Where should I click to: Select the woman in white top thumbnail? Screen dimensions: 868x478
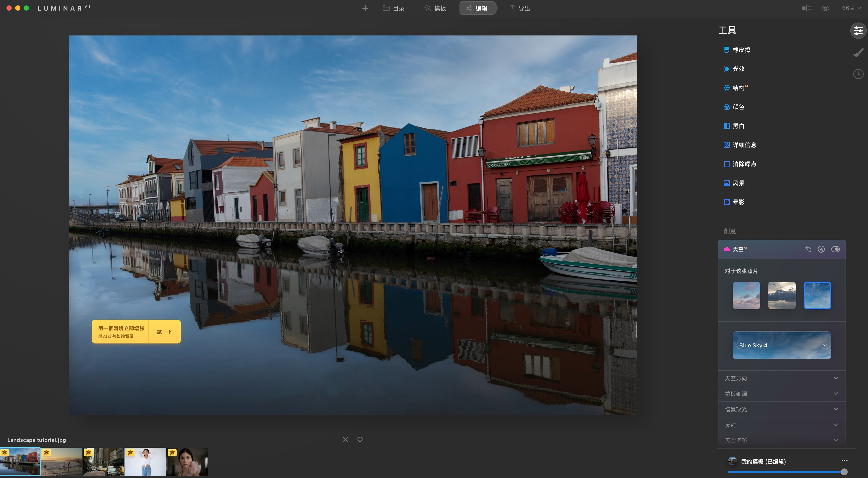click(x=145, y=462)
